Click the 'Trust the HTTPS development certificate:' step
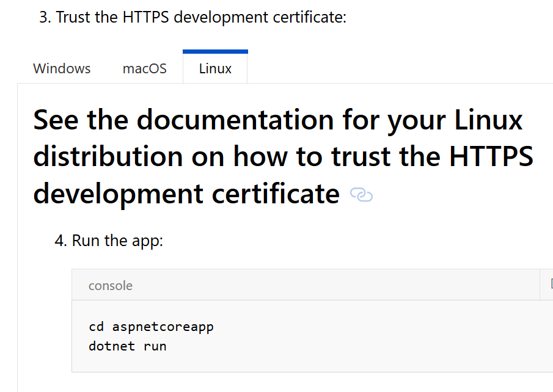553x392 pixels. pos(201,17)
